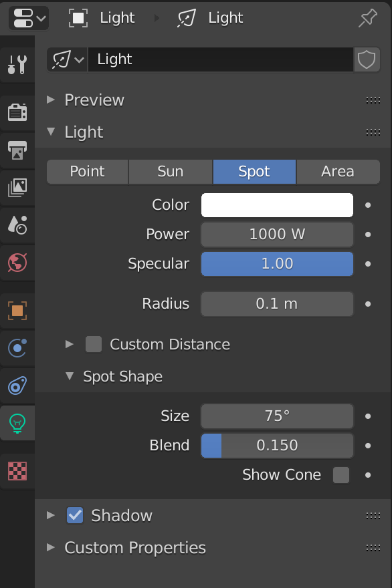
Task: Switch light type to Area
Action: point(338,171)
